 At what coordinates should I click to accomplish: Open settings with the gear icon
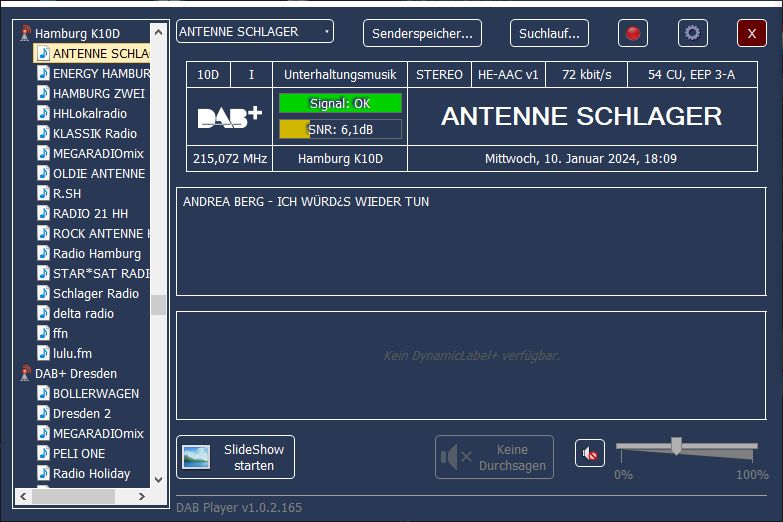tap(692, 33)
